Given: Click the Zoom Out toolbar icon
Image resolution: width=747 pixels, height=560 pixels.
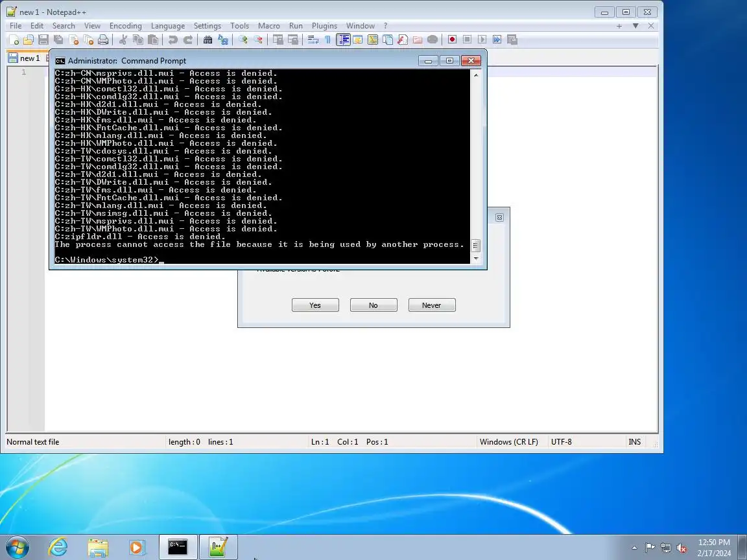Looking at the screenshot, I should 257,40.
